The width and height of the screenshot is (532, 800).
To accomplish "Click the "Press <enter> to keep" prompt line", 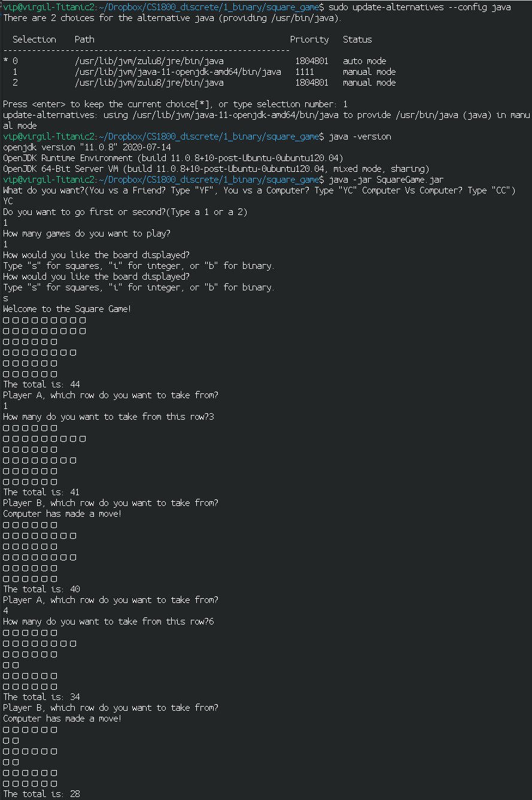I will tap(175, 104).
